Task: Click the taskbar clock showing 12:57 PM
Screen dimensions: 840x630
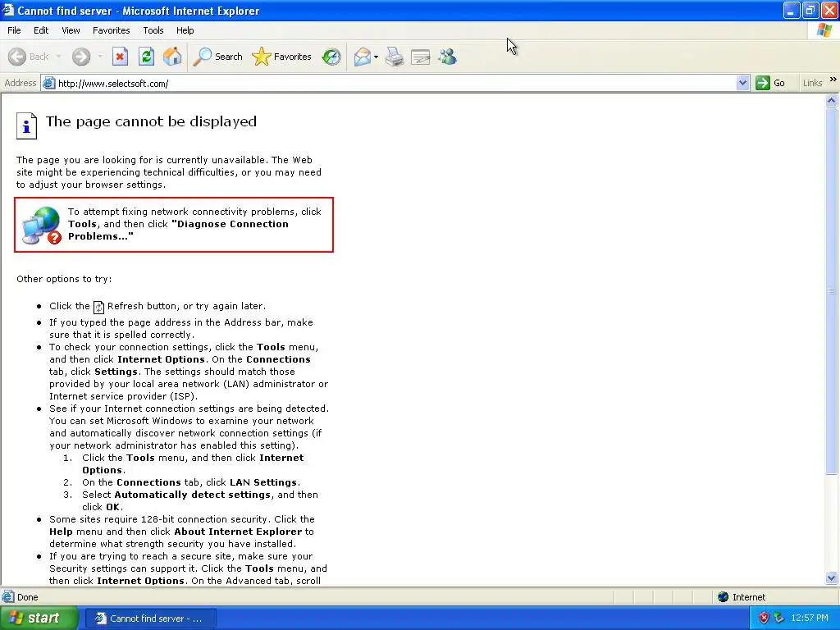Action: tap(809, 618)
